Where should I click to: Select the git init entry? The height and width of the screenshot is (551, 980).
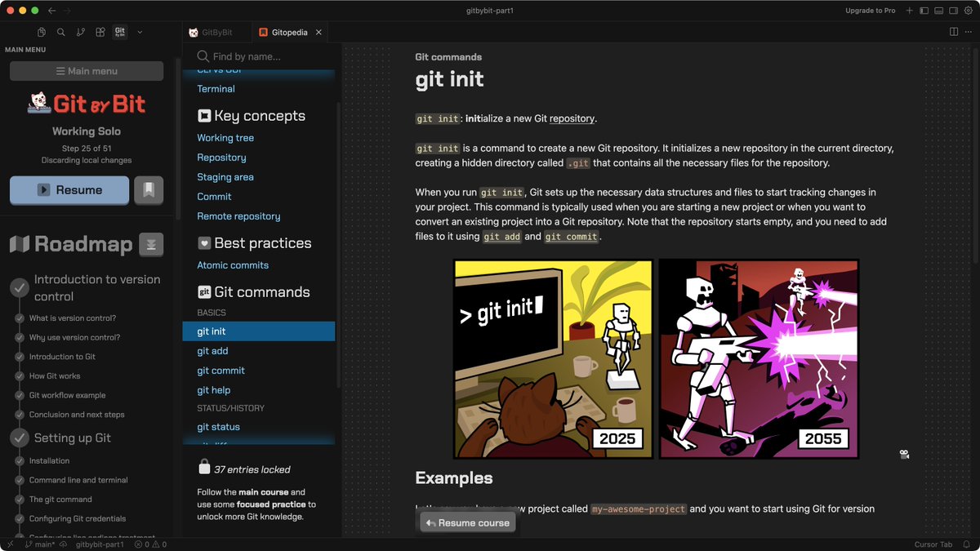(259, 331)
